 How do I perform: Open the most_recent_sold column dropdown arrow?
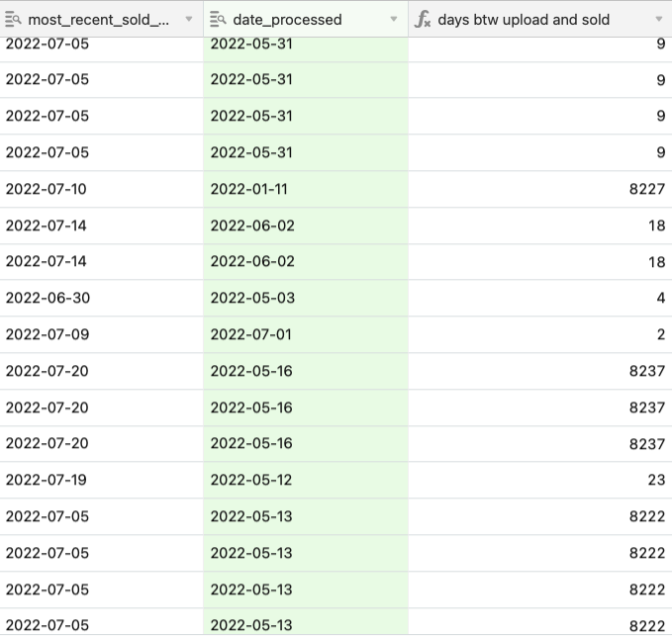[x=189, y=19]
